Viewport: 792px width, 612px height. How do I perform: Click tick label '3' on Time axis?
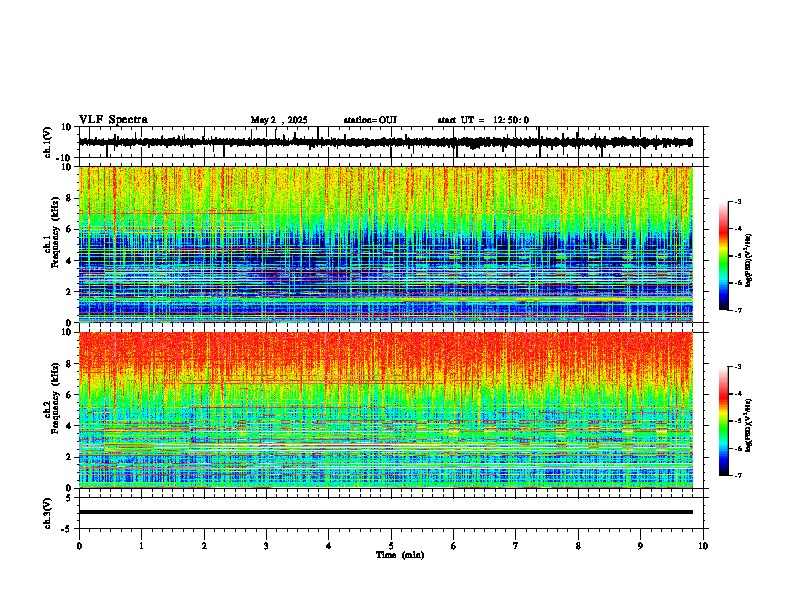click(266, 546)
